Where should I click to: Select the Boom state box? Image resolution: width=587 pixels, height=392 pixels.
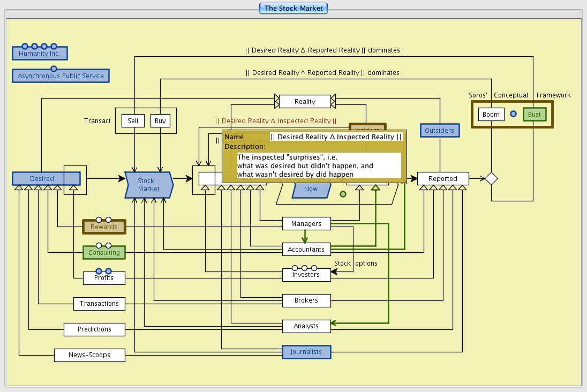tap(491, 115)
